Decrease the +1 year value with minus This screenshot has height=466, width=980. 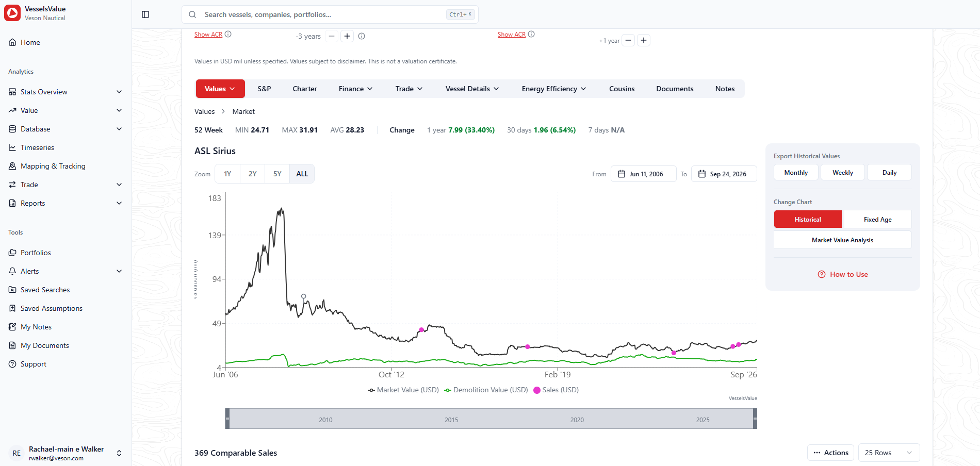tap(628, 40)
